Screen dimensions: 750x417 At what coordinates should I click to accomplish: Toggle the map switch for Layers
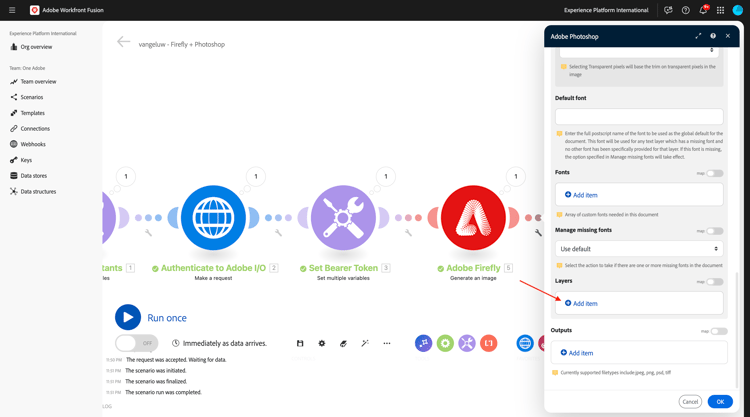click(715, 282)
